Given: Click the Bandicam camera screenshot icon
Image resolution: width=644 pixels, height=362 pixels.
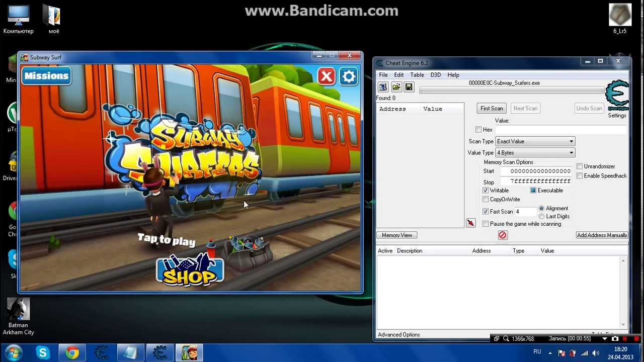Looking at the screenshot, I should 614,339.
